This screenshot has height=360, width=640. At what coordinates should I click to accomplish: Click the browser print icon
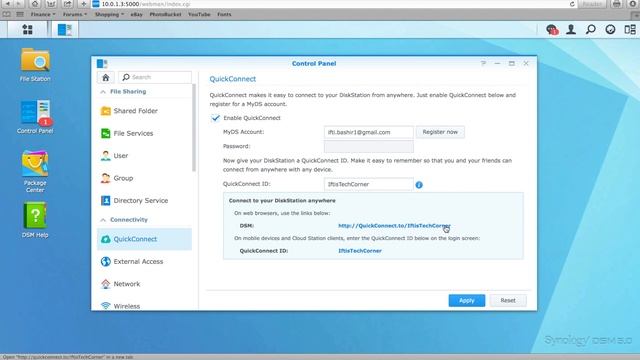[617, 4]
